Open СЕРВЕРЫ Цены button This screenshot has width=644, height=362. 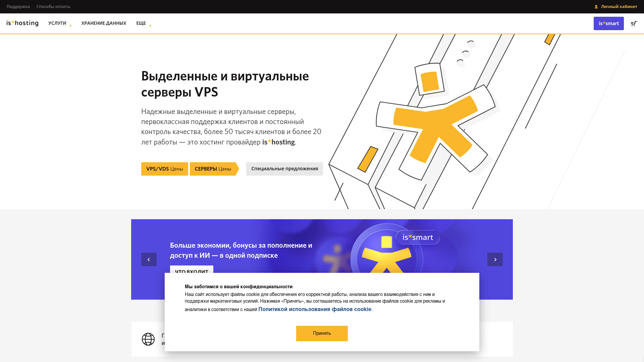click(214, 169)
